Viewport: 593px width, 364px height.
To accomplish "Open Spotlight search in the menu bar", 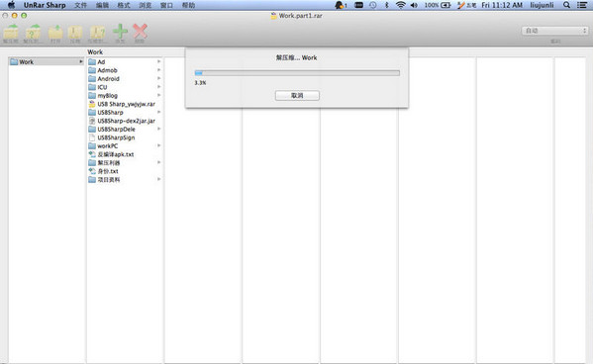I will (x=566, y=5).
